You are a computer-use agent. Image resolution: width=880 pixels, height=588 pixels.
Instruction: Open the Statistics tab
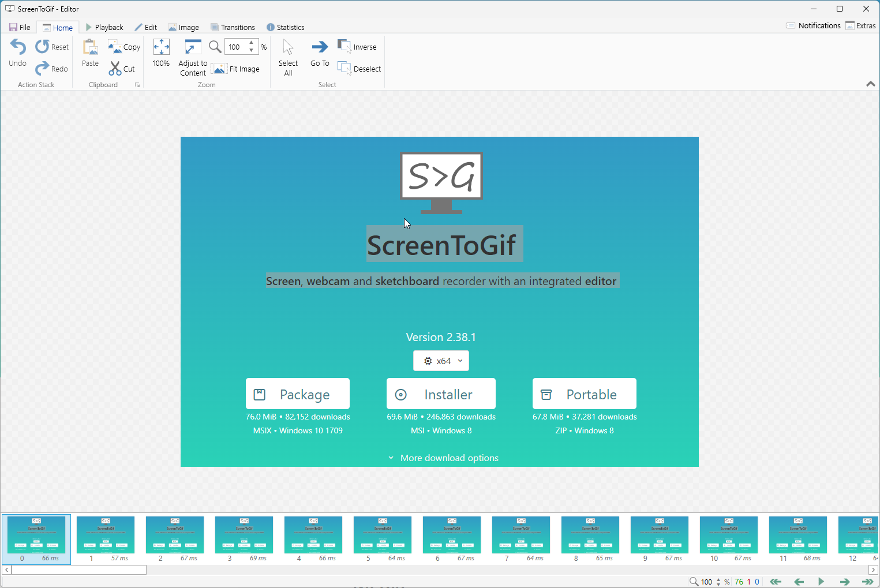click(285, 27)
